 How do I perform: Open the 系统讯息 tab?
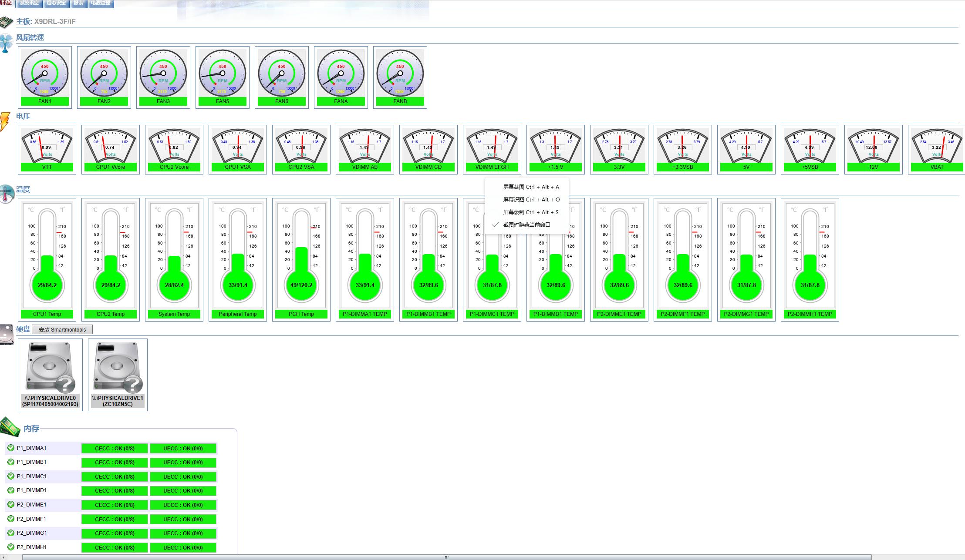pyautogui.click(x=29, y=3)
